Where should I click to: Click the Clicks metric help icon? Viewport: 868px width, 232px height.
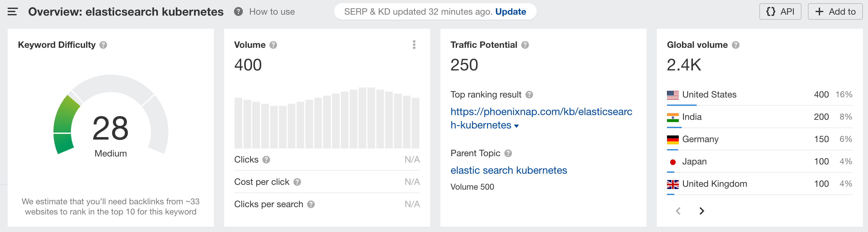[266, 160]
